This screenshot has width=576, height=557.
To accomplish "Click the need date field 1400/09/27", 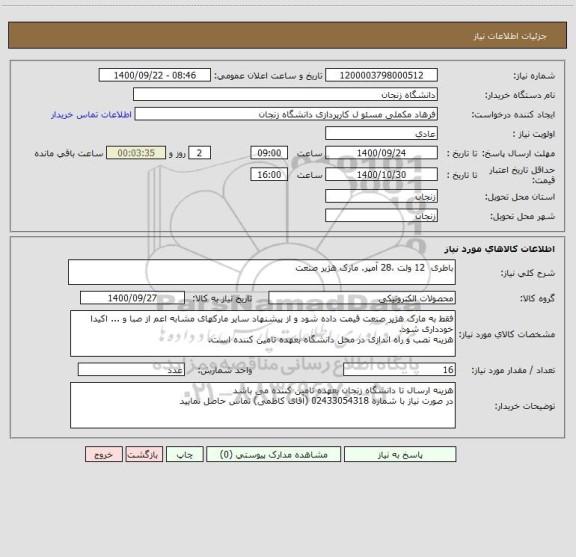I will pos(132,298).
